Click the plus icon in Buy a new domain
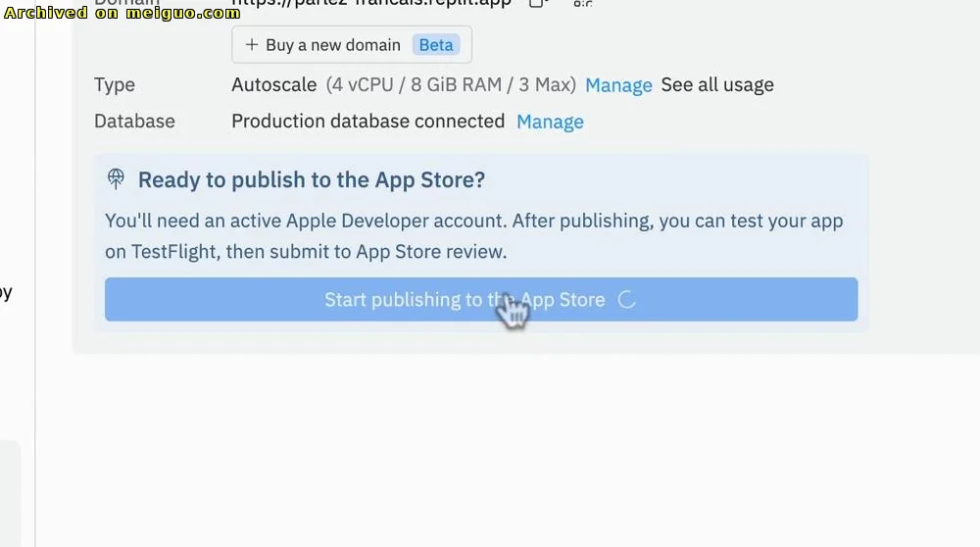The height and width of the screenshot is (547, 980). point(252,45)
